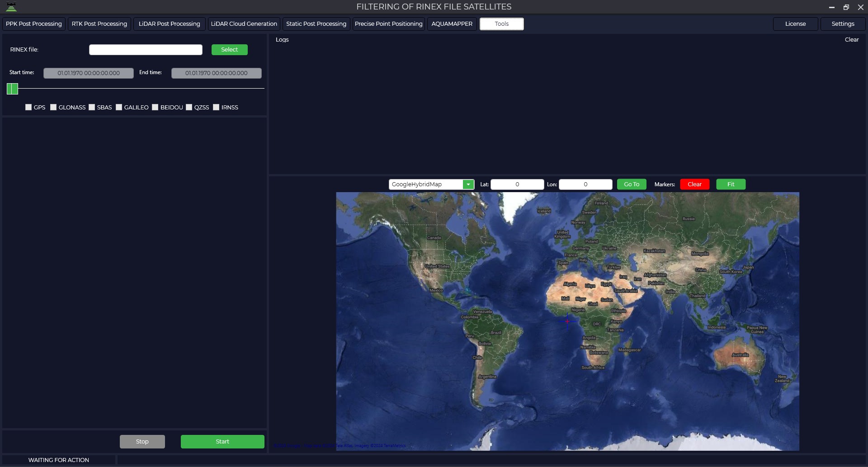Select the AQUAMAPPER tab
The height and width of the screenshot is (467, 868).
click(x=452, y=24)
